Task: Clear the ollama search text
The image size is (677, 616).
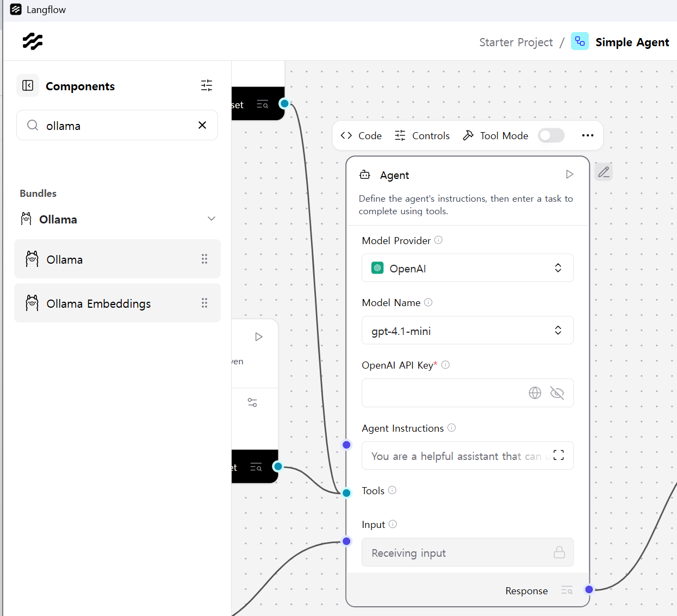Action: (x=202, y=125)
